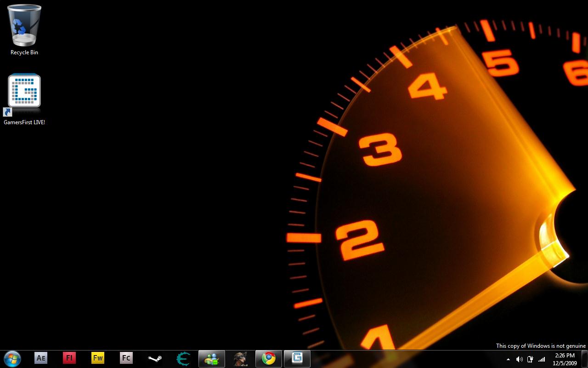Image resolution: width=588 pixels, height=368 pixels.
Task: Switch to Windows Live Messenger in taskbar
Action: tap(212, 358)
